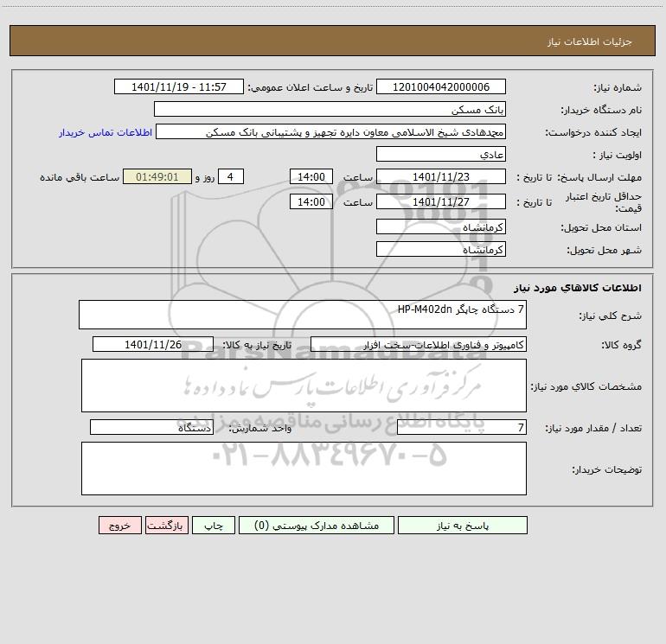This screenshot has height=644, width=666.
Task: Click the اطلاعات کالاهای مورد نیاز section heading
Action: 577,288
